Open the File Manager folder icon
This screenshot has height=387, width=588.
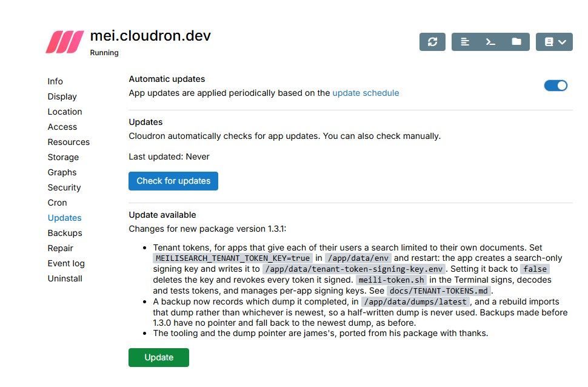[x=516, y=42]
